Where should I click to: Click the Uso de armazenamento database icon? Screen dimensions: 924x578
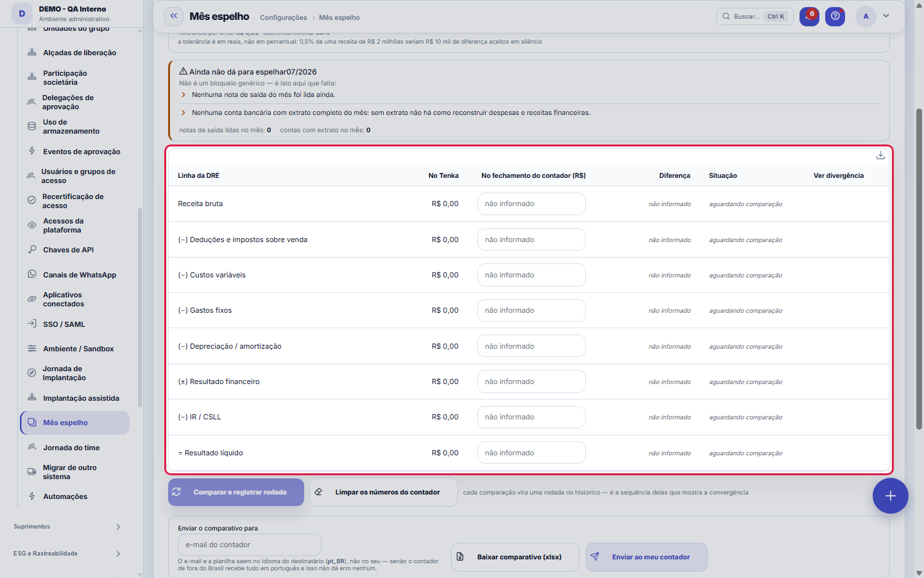32,127
